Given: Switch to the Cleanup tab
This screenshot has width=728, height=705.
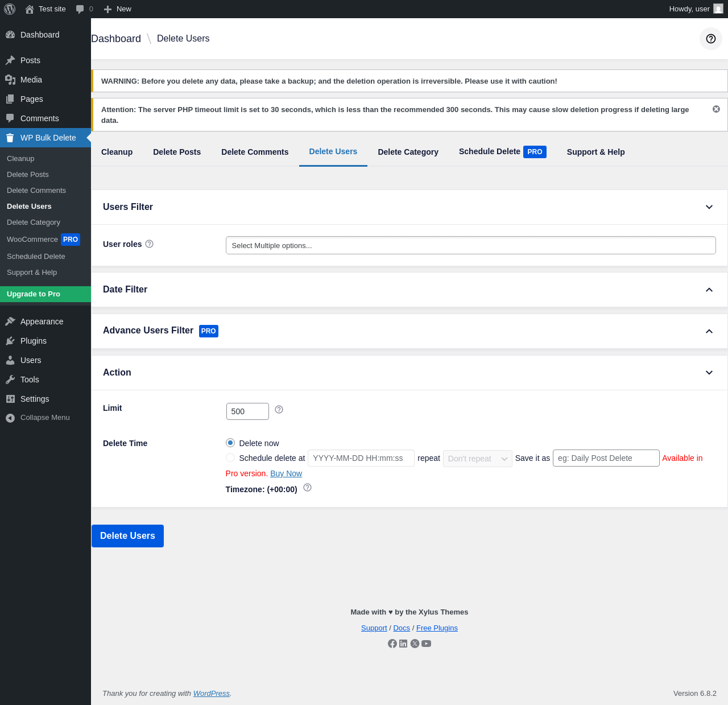Looking at the screenshot, I should (117, 152).
